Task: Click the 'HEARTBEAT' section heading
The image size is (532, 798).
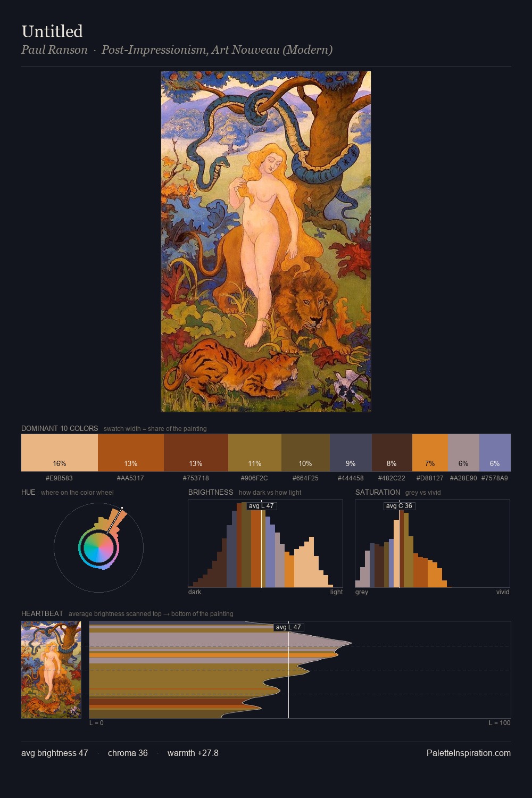Action: 42,613
